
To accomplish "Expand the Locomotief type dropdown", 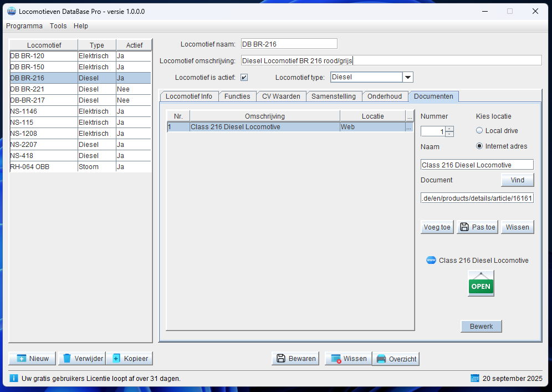I will click(407, 77).
